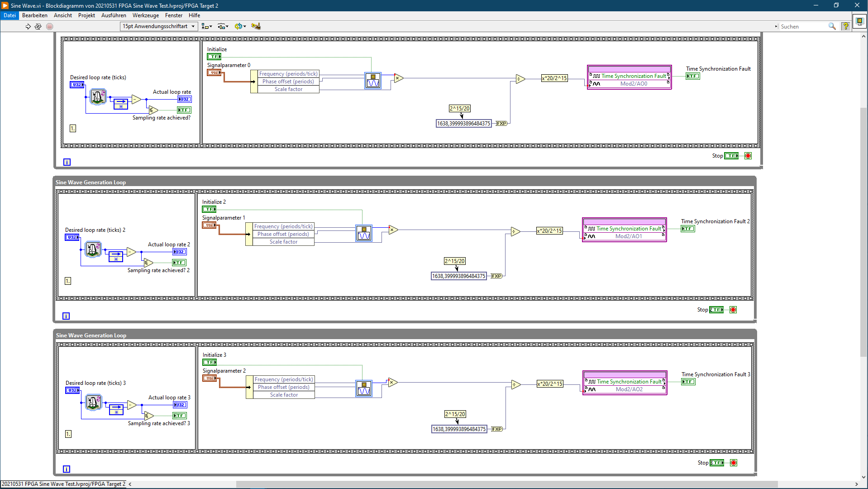Open the Datei menu

(x=10, y=15)
